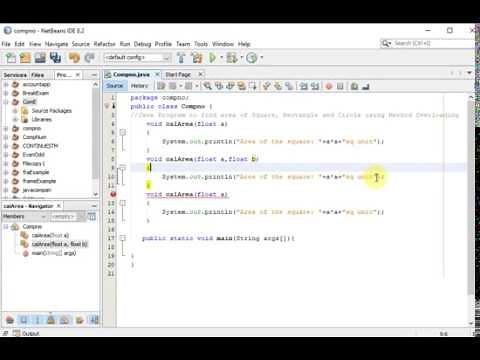Viewport: 480px width, 360px height.
Task: Click the Search field in the toolbar
Action: click(427, 43)
